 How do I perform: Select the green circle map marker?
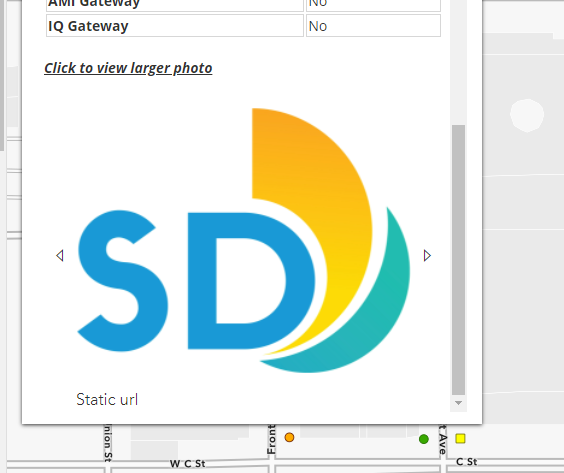[x=424, y=439]
